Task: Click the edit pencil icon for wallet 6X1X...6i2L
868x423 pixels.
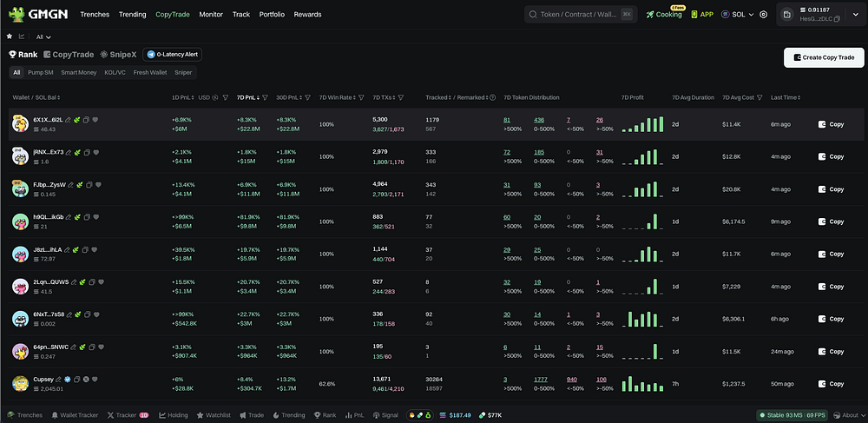Action: [x=69, y=119]
